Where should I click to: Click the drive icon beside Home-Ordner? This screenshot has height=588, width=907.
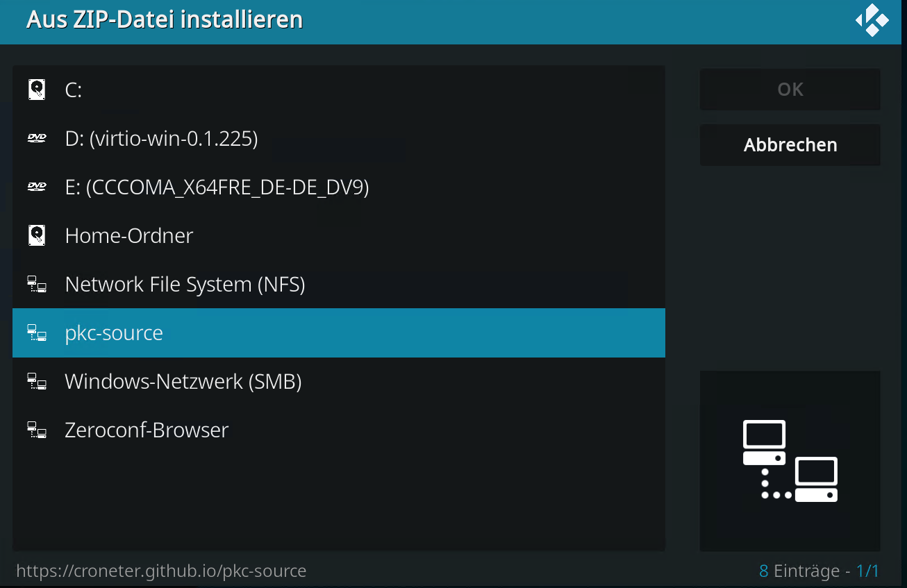tap(37, 235)
